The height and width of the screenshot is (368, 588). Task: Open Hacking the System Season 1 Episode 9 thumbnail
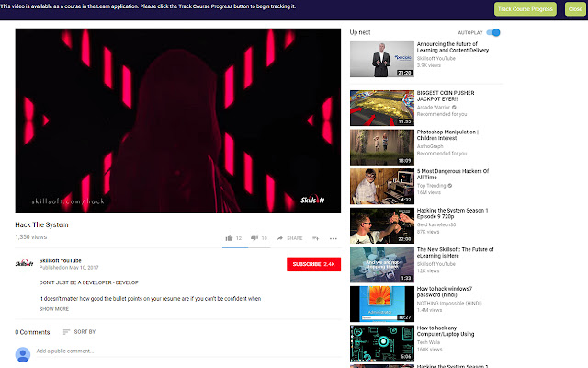(382, 225)
